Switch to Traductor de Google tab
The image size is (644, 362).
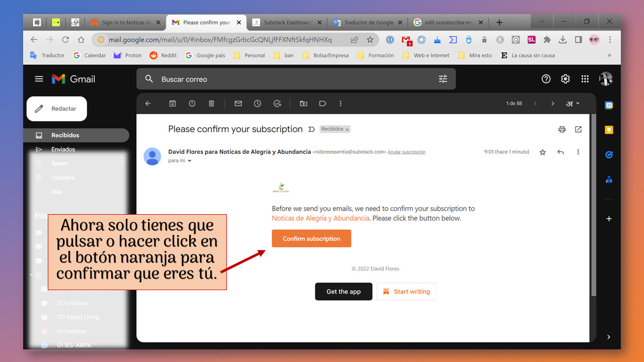click(368, 23)
